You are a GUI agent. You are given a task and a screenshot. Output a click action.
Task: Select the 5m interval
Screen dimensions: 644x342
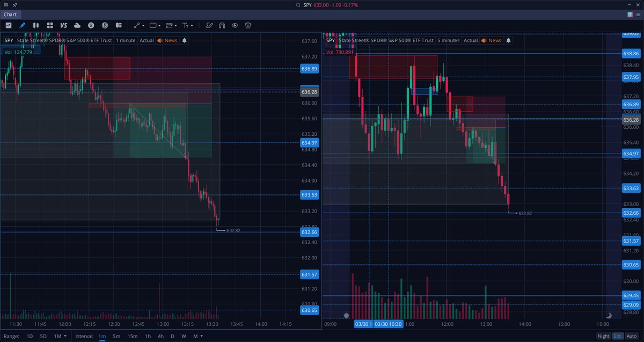point(116,336)
